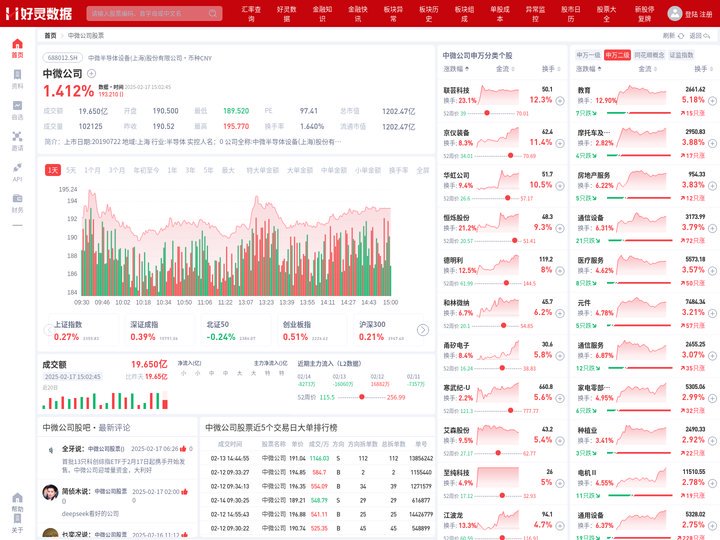Sort stock list by 换手
The height and width of the screenshot is (540, 720).
click(551, 69)
